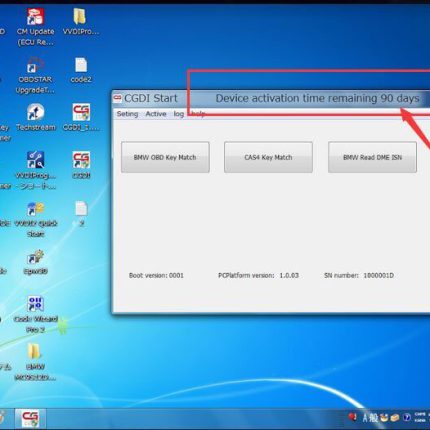
Task: Launch the OBDSTAR UpgradeT... shortcut
Action: pyautogui.click(x=35, y=75)
